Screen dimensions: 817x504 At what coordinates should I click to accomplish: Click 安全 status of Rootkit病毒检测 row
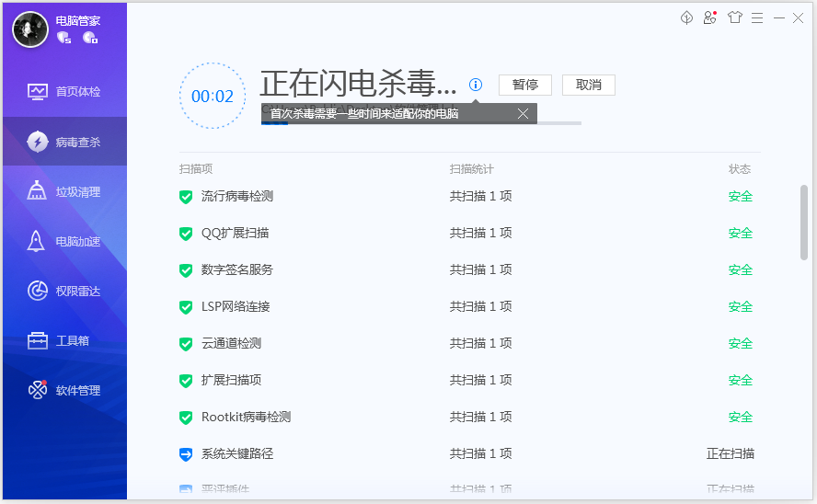741,417
